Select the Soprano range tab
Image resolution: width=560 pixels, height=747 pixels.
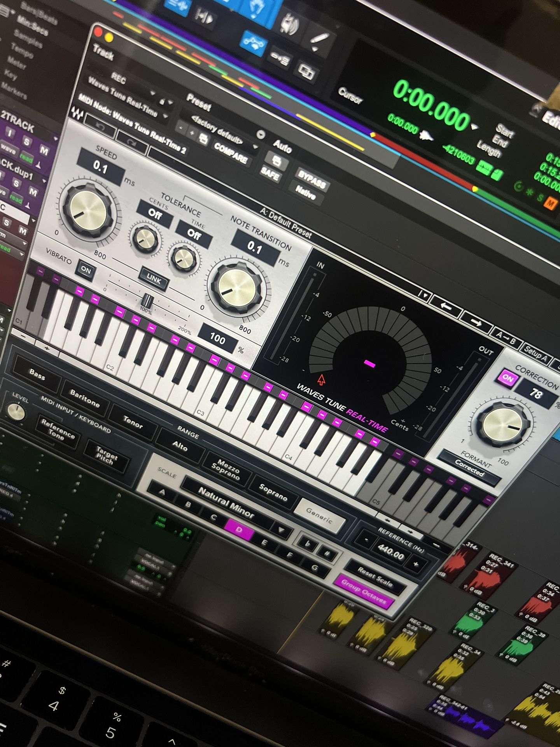pyautogui.click(x=273, y=494)
